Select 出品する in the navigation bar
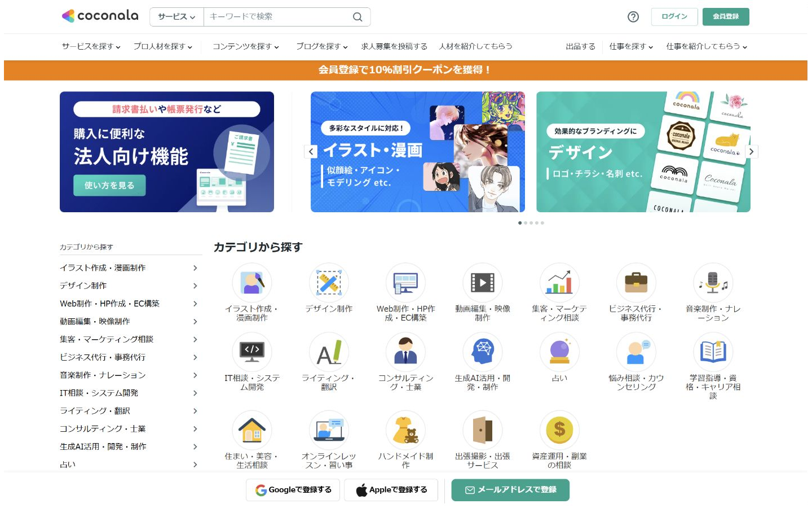 click(581, 46)
